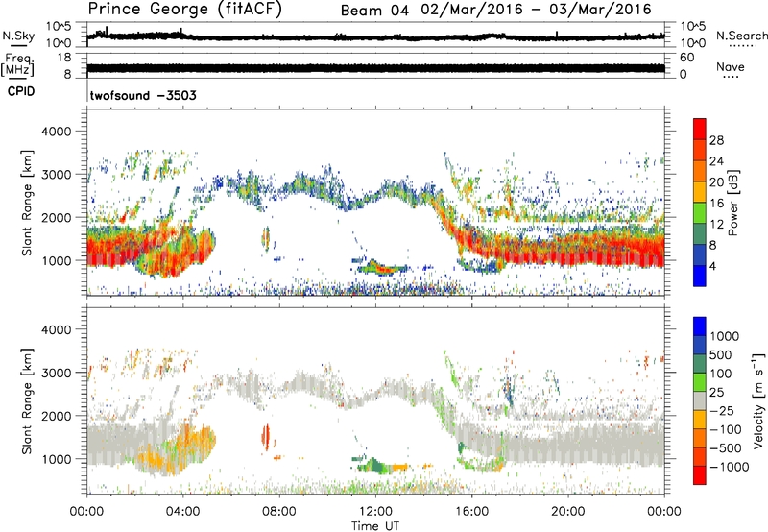Click the '24' label on the Power colorbar
The width and height of the screenshot is (768, 532).
(716, 161)
